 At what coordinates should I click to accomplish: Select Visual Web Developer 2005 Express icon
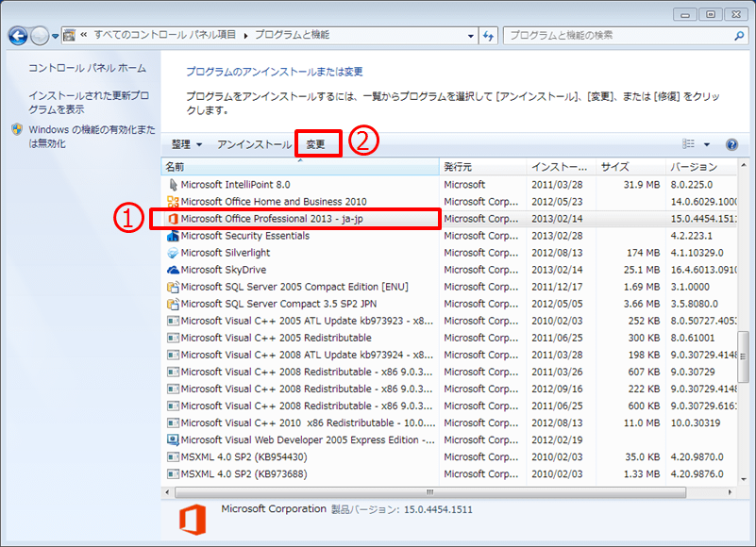click(x=173, y=440)
